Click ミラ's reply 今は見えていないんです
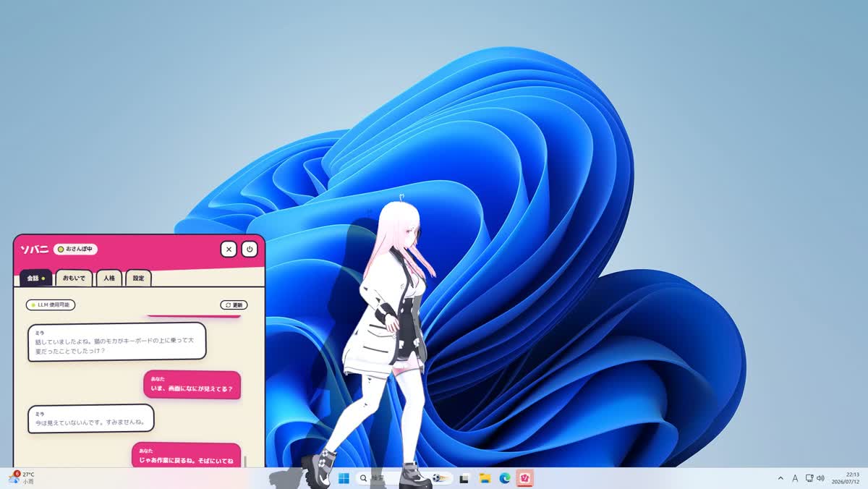Screen dimensions: 868x489 click(x=91, y=419)
